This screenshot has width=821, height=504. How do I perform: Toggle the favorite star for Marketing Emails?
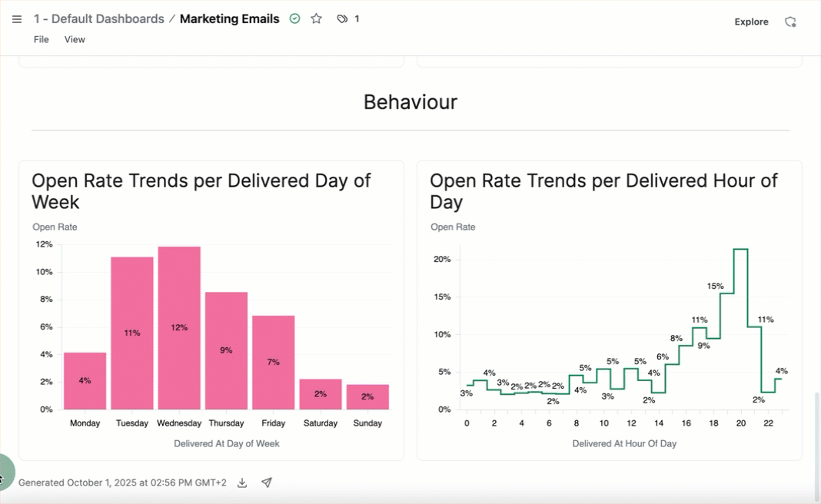tap(316, 18)
